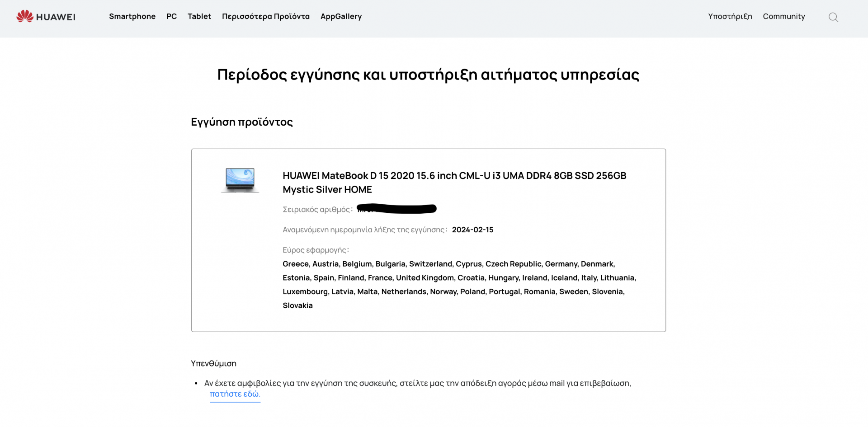This screenshot has width=868, height=427.
Task: Click the Υπενθύμιση heading
Action: pos(213,363)
